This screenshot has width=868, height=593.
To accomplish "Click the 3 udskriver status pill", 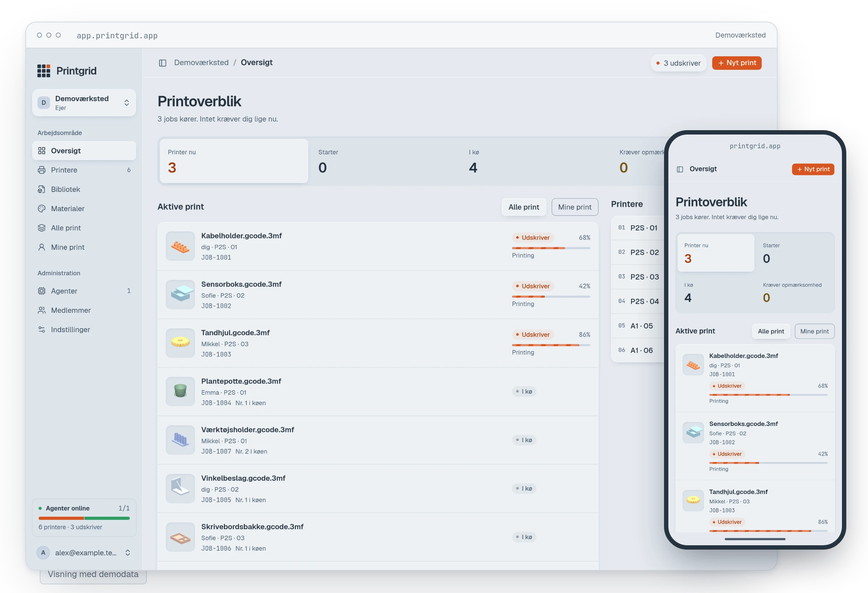I will pyautogui.click(x=678, y=63).
